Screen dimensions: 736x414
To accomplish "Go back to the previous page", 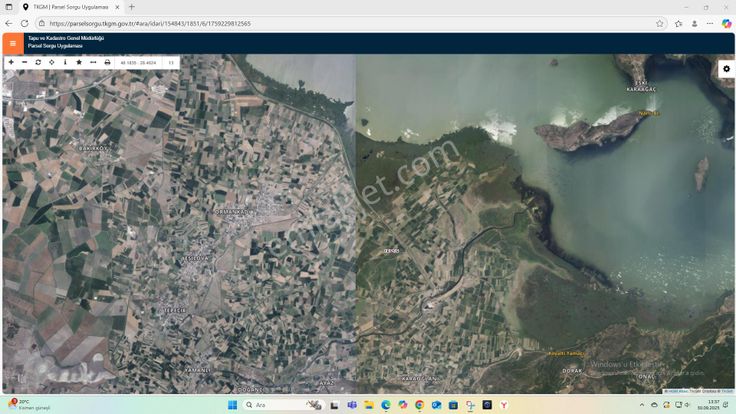I will [x=9, y=23].
